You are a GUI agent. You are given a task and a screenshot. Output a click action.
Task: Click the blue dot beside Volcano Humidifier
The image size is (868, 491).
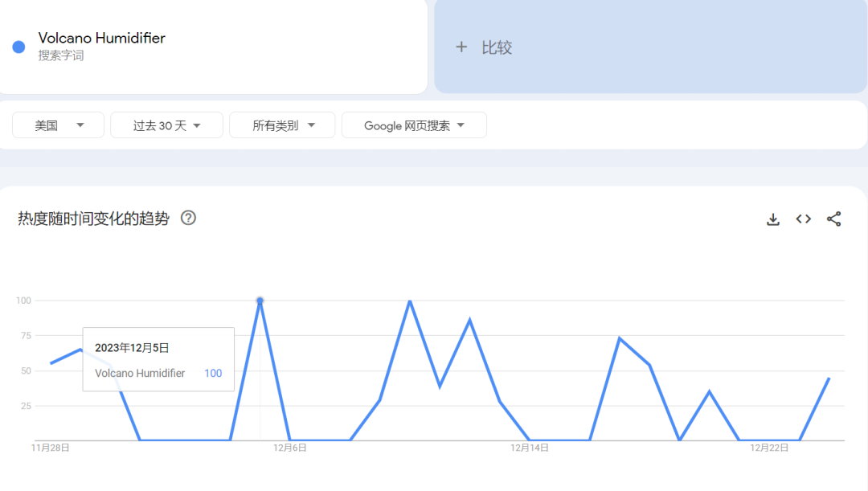click(18, 47)
